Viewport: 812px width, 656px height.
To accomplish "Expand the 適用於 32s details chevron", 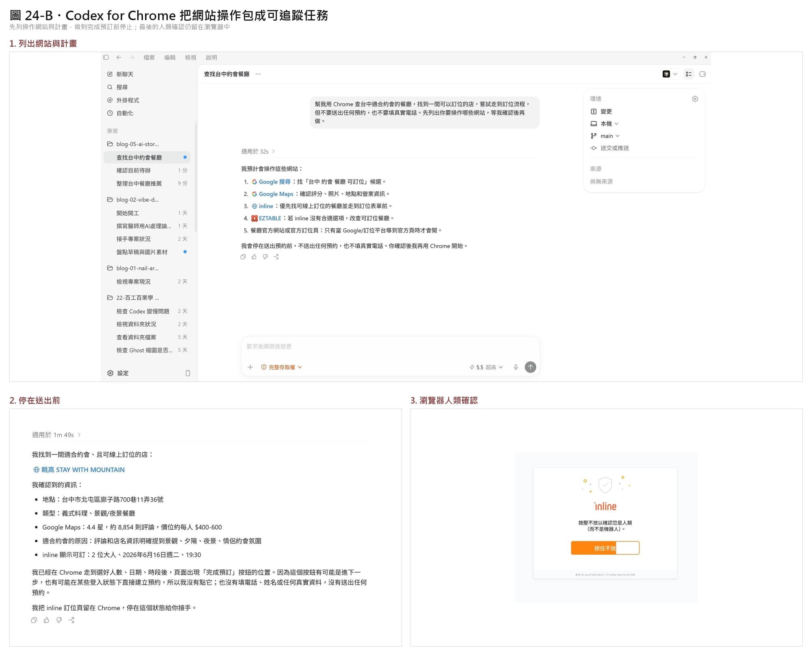I will coord(273,152).
